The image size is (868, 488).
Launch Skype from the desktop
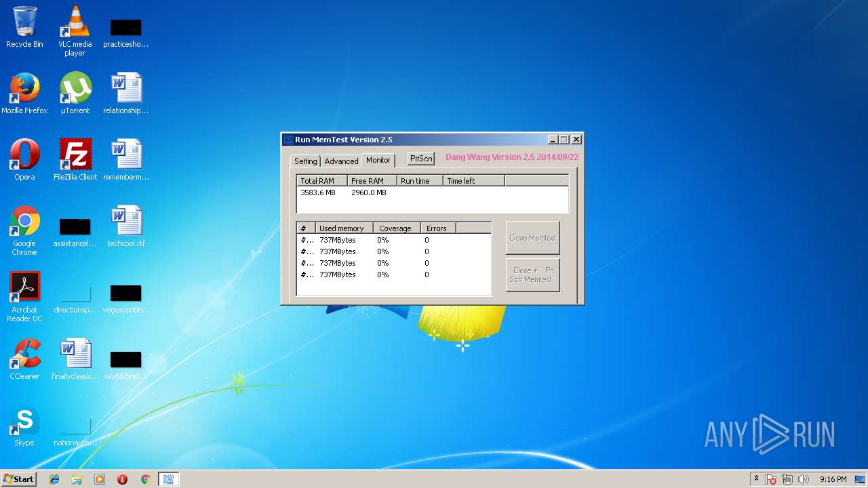click(x=24, y=426)
